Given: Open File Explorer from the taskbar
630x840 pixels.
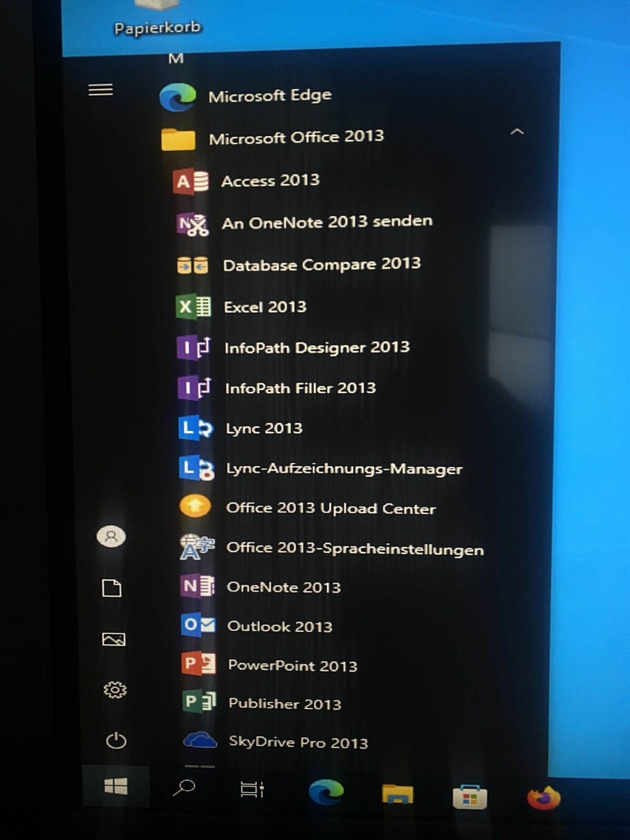Looking at the screenshot, I should click(x=397, y=794).
